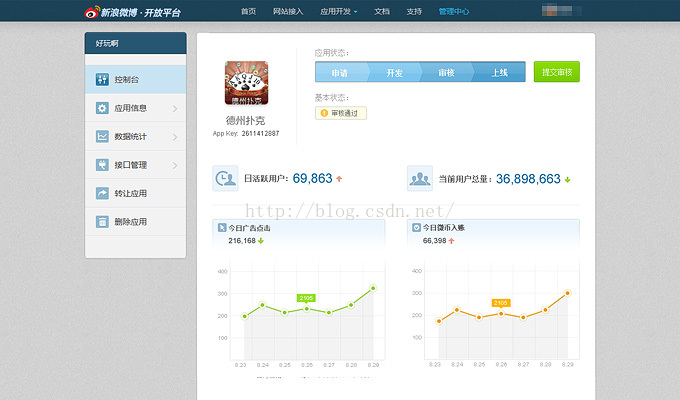Viewport: 680px width, 400px height.
Task: Click the 接口管理 plug icon
Action: pos(102,165)
